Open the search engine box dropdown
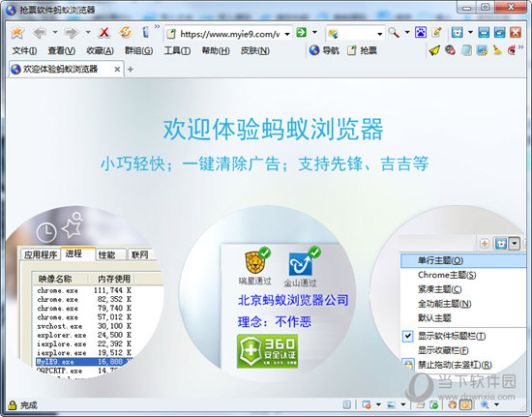 coord(380,34)
